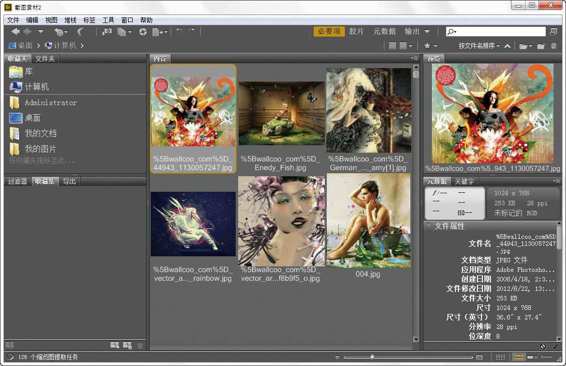Expand the chevron after 计算机 breadcrumb
This screenshot has width=566, height=366.
coord(82,45)
